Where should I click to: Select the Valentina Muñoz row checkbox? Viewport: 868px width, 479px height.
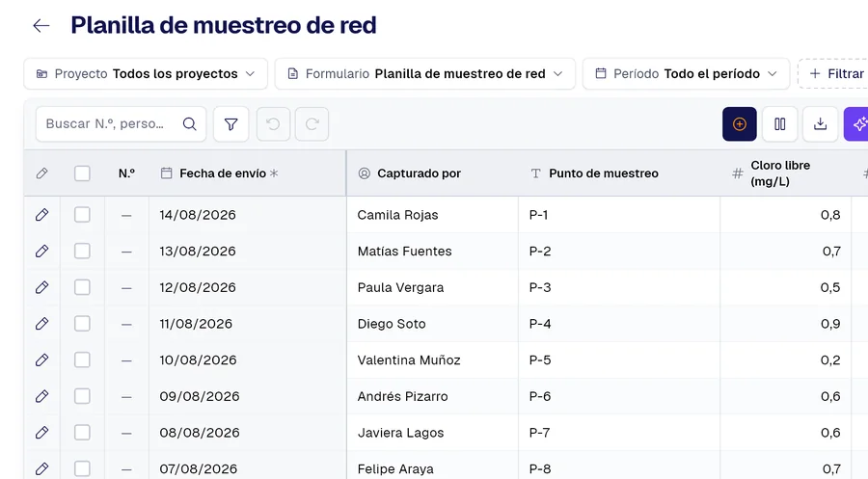point(82,360)
